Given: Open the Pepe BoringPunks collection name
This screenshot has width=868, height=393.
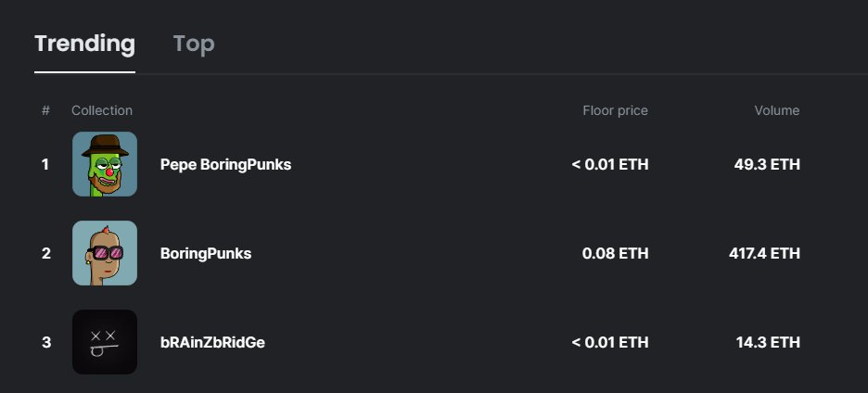Looking at the screenshot, I should point(225,164).
